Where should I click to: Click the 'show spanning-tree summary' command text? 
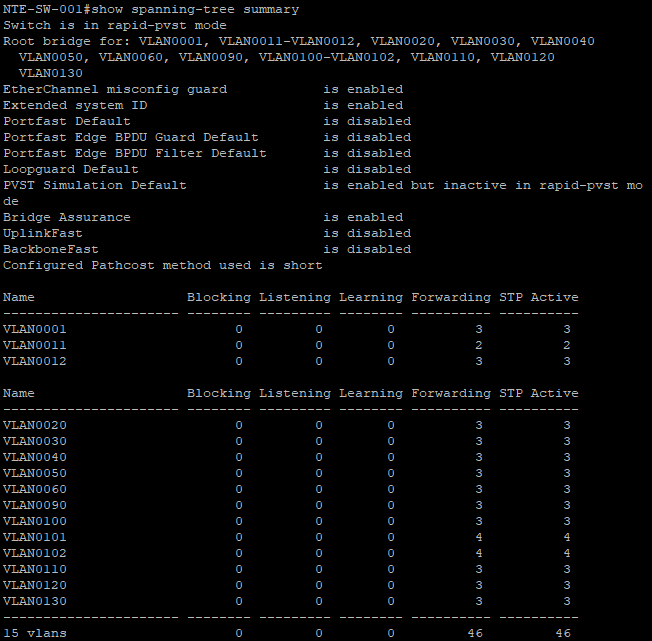pyautogui.click(x=195, y=10)
